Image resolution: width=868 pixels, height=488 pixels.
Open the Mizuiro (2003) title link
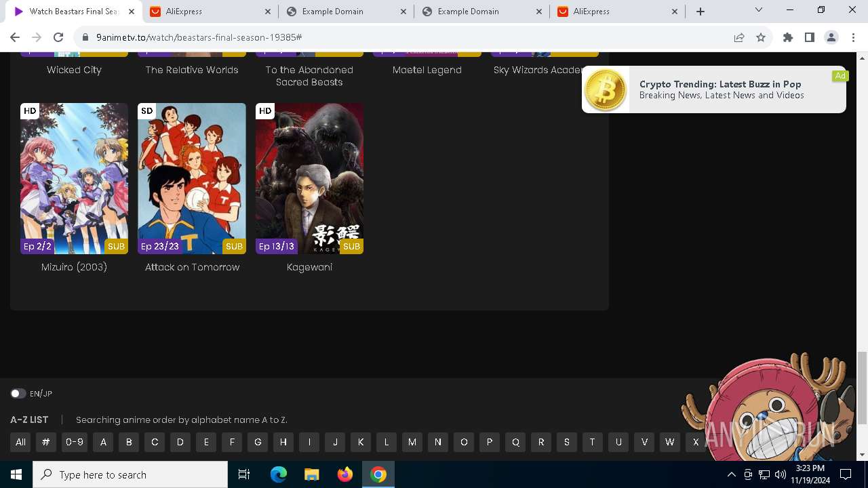click(74, 267)
